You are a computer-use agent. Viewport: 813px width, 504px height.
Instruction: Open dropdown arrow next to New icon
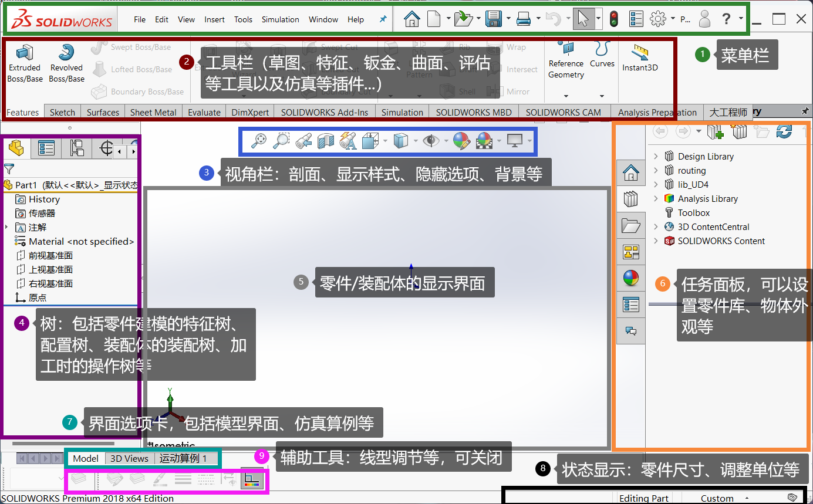pos(448,19)
